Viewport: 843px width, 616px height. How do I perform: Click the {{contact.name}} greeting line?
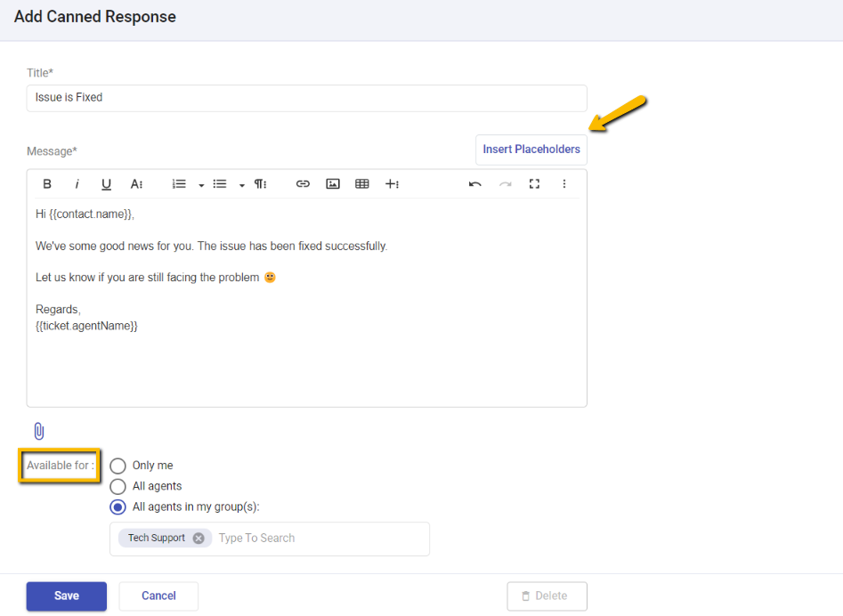pyautogui.click(x=85, y=214)
